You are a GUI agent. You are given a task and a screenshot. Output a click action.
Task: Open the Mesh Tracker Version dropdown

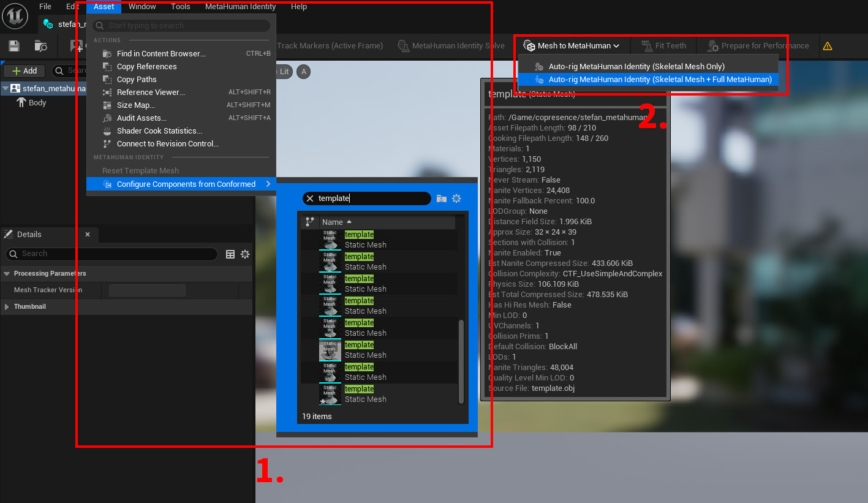tap(147, 290)
